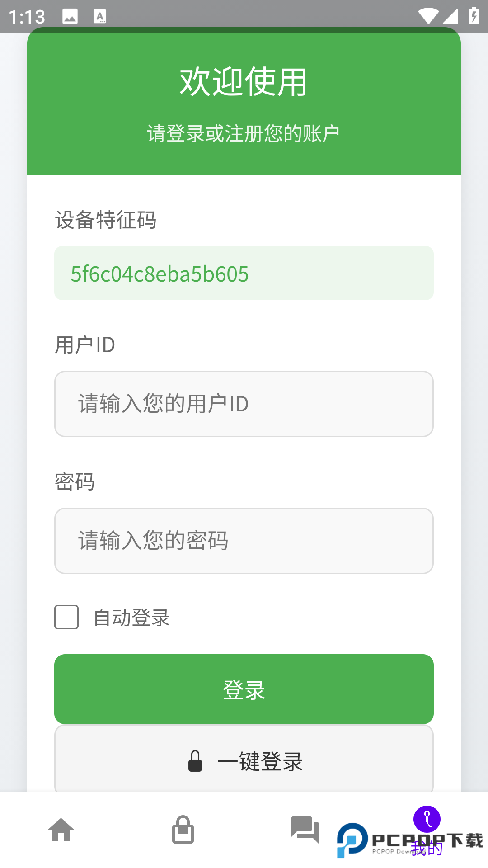Tap the 一键登录 button
Image resolution: width=488 pixels, height=868 pixels.
click(x=244, y=759)
